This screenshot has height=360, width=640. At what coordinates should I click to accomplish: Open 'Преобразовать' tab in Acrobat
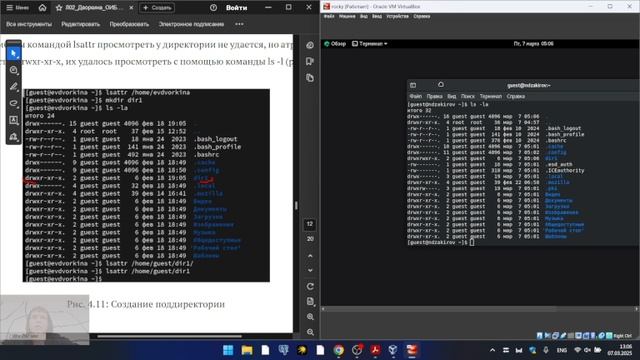129,24
